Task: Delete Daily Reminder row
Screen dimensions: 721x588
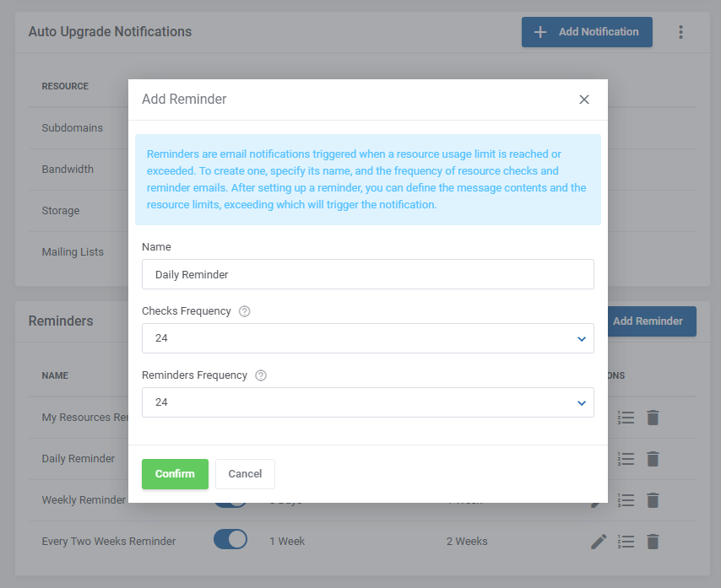Action: coord(653,459)
